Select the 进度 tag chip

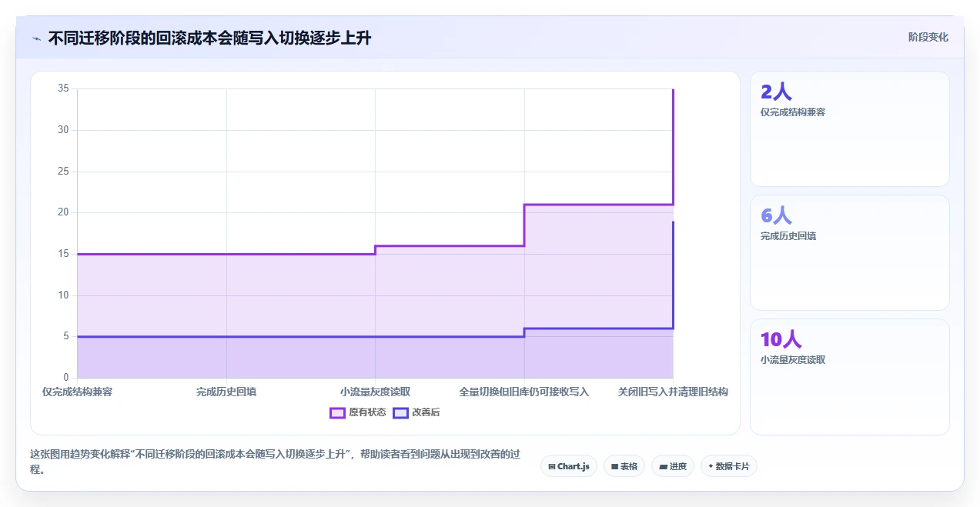[x=673, y=466]
